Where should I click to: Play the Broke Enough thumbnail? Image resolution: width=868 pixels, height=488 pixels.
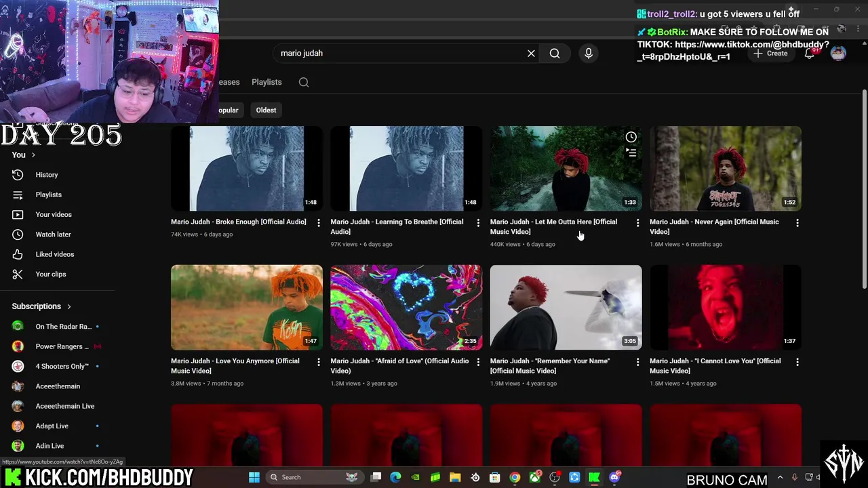click(247, 168)
